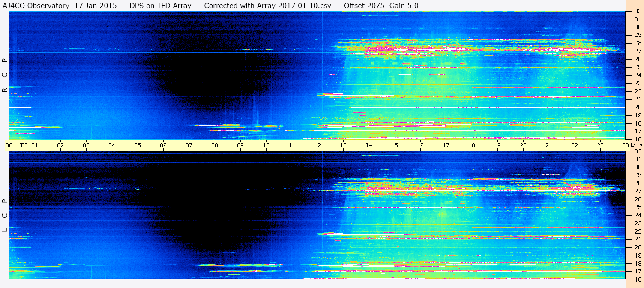644x288 pixels.
Task: Select 22 on the RCP frequency scale
Action: [638, 91]
